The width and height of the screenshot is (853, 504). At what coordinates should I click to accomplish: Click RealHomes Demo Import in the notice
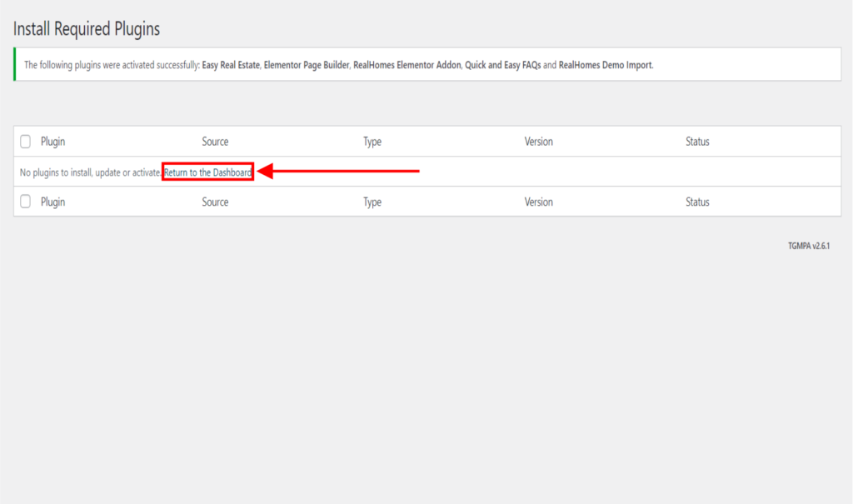coord(605,65)
